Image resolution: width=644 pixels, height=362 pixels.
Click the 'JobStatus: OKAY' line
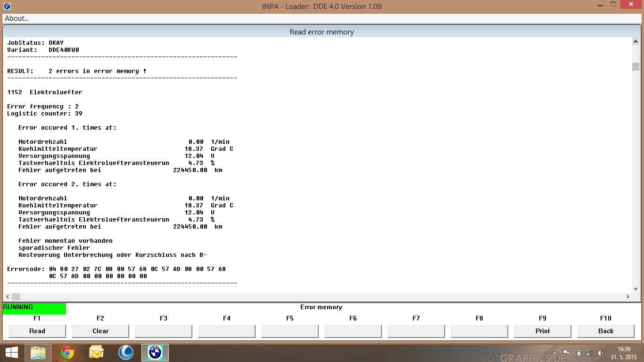click(x=35, y=43)
